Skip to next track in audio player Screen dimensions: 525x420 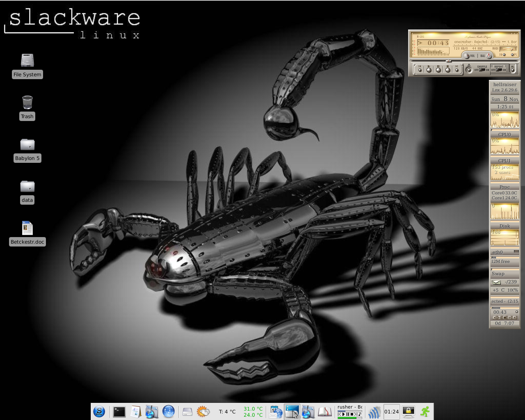(x=457, y=70)
